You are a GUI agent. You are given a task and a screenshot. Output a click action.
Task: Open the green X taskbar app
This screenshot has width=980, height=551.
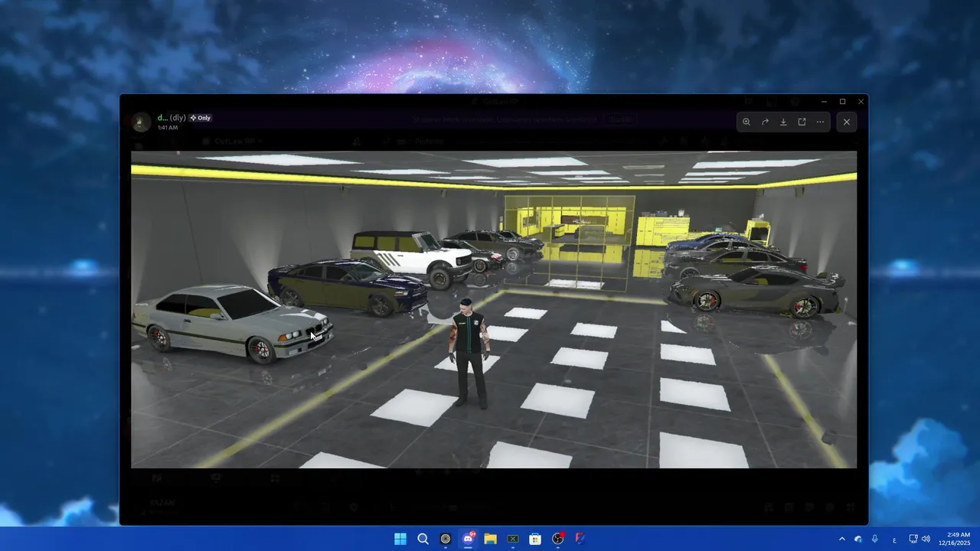click(x=513, y=539)
